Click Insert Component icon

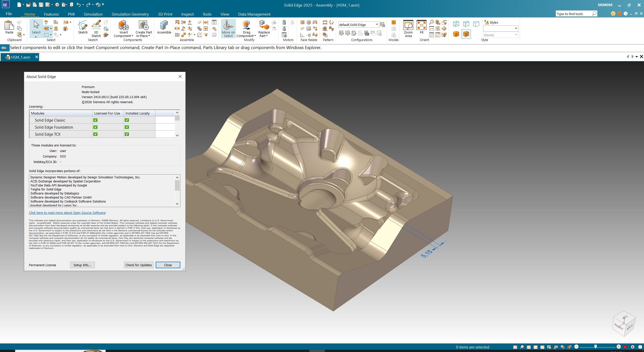click(x=124, y=25)
